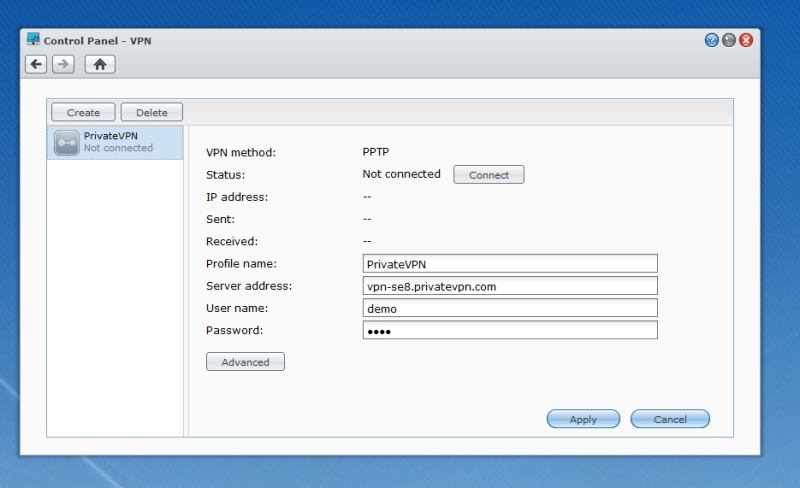Connect to the PrivateVPN server
The width and height of the screenshot is (800, 488).
tap(489, 175)
